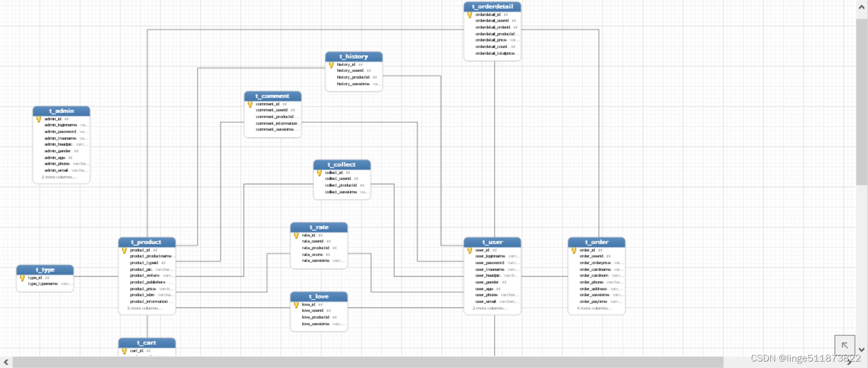
Task: Select the t_comment table header
Action: [x=272, y=96]
